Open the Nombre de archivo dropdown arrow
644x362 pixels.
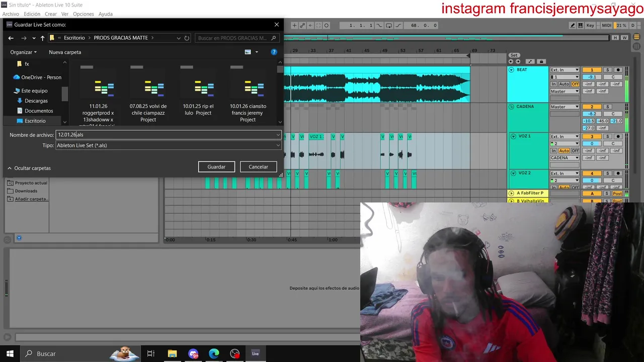pyautogui.click(x=278, y=135)
